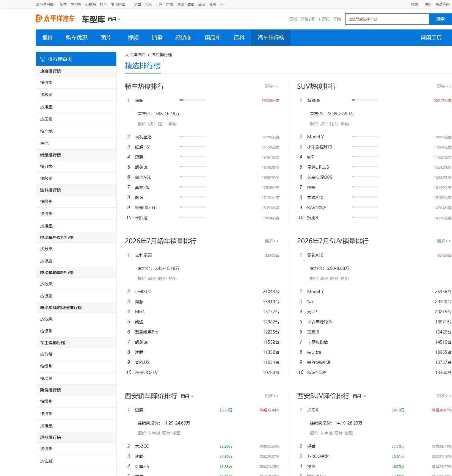Open T-ROC探歌 in SUV price-cut ranking
Viewport: 452px width, 476px height.
(x=318, y=456)
